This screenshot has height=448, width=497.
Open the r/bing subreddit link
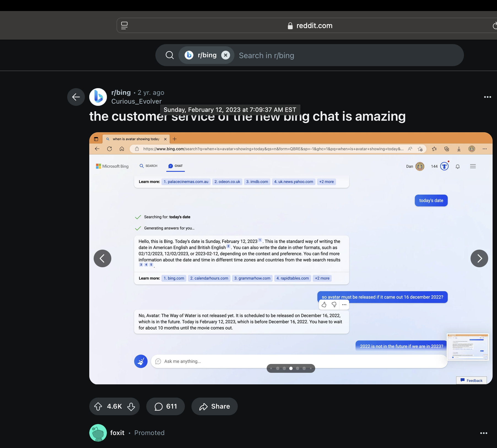click(x=121, y=93)
